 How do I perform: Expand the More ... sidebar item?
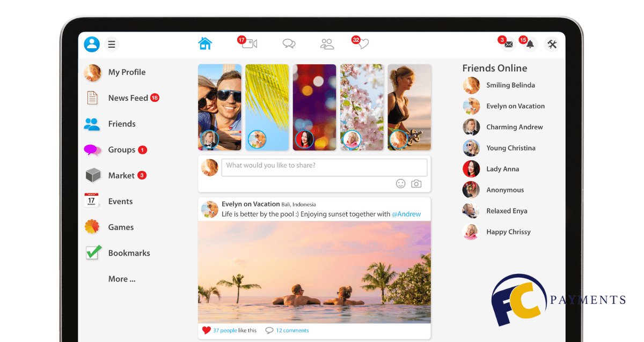[122, 279]
